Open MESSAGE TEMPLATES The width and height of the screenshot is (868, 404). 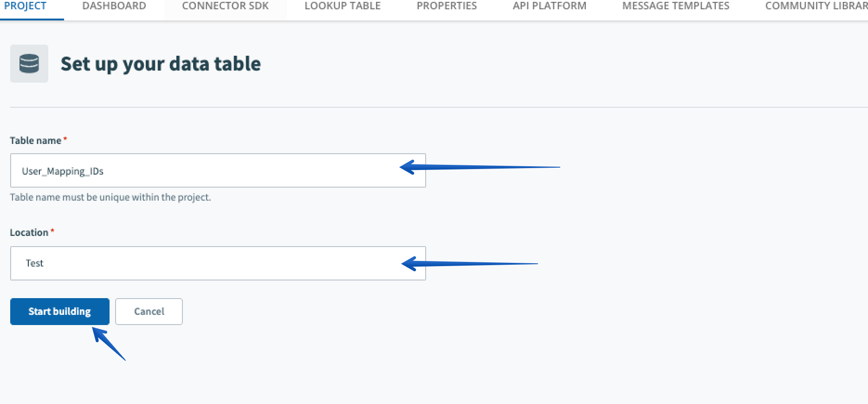coord(675,6)
